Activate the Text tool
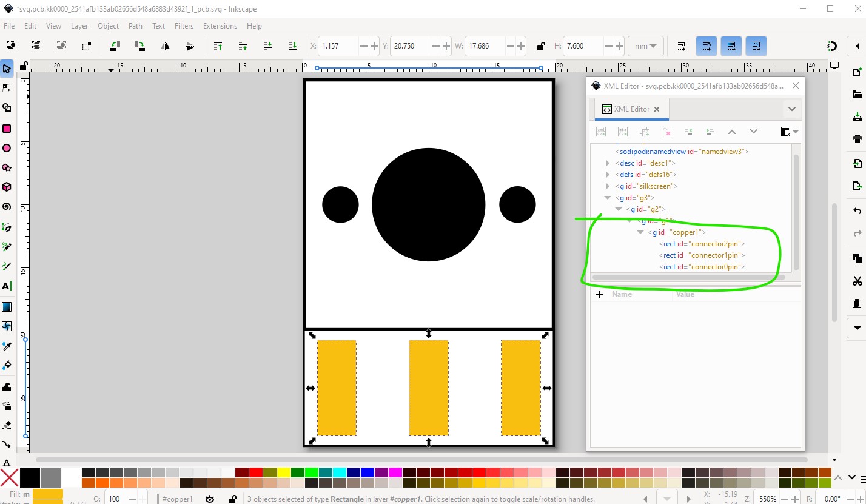The width and height of the screenshot is (866, 504). click(7, 286)
